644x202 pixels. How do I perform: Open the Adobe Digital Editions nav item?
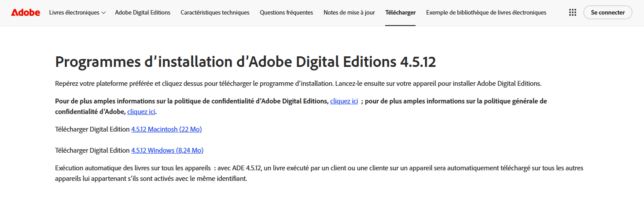(x=143, y=12)
